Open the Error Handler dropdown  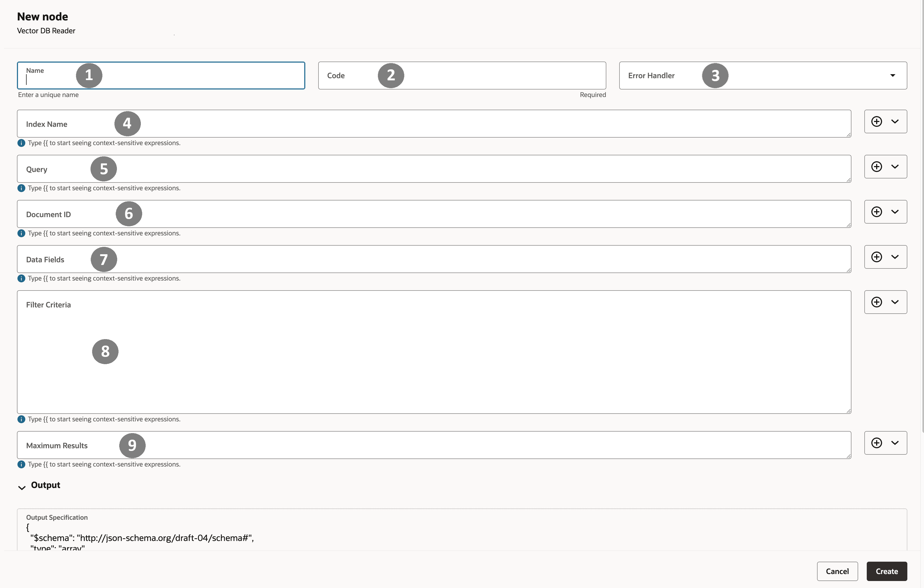click(x=893, y=76)
